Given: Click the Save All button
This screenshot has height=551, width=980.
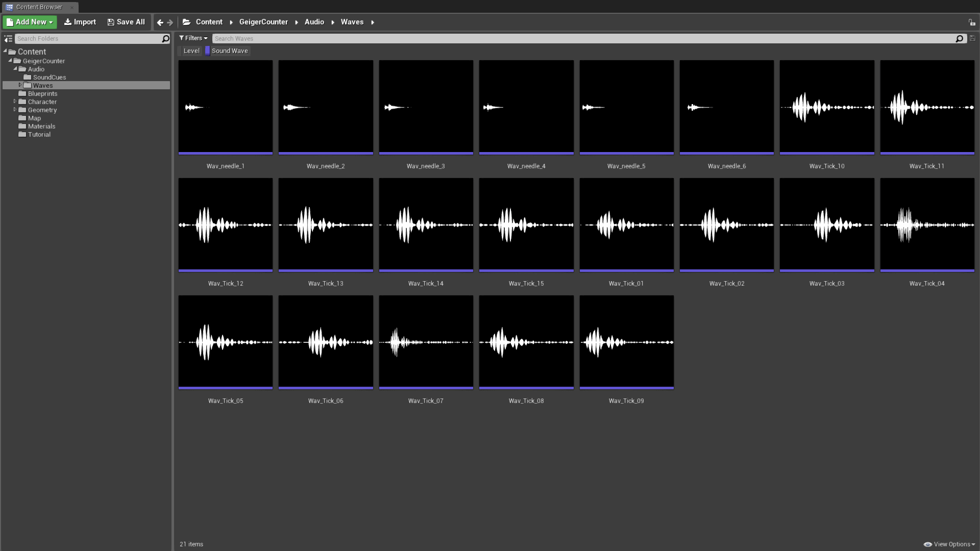Looking at the screenshot, I should [x=126, y=22].
